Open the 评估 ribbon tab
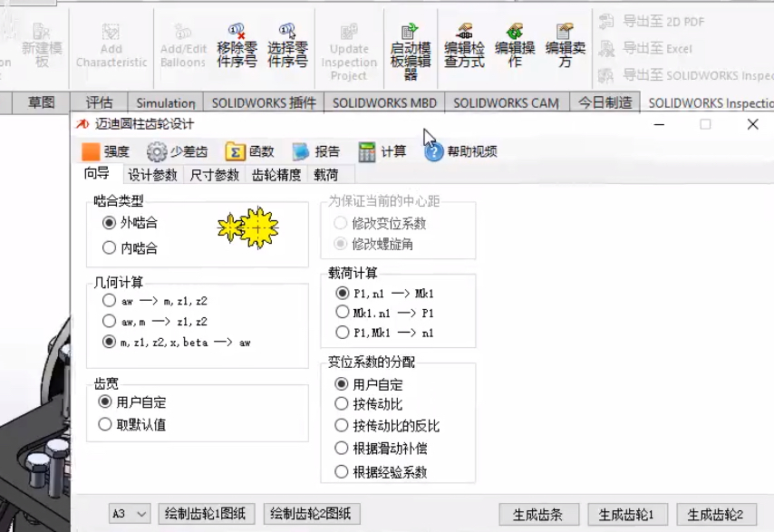This screenshot has height=532, width=774. 99,102
